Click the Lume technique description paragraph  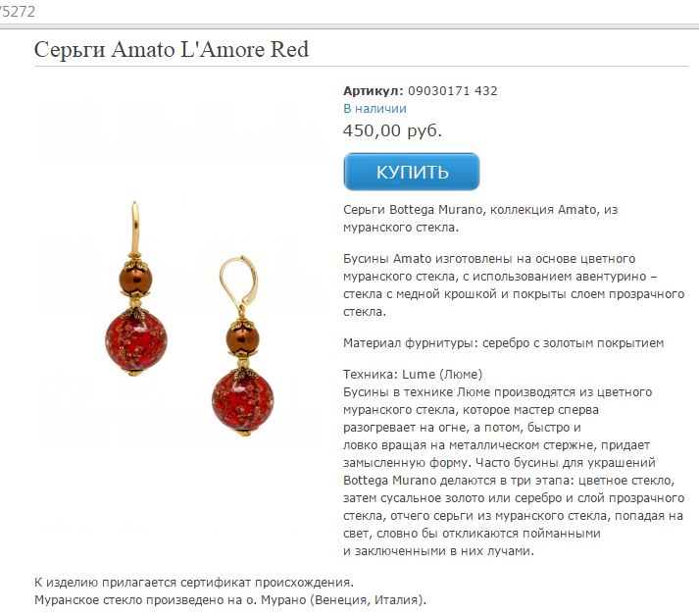pos(514,472)
